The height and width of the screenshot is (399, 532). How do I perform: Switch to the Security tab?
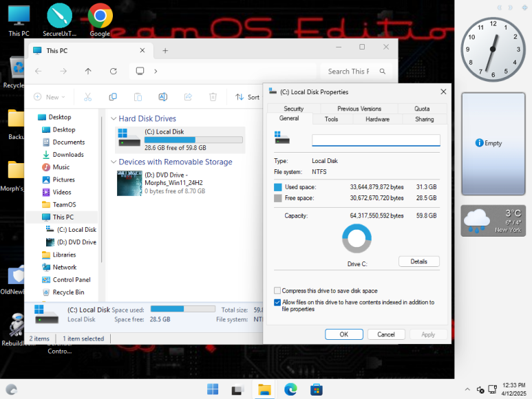[294, 109]
